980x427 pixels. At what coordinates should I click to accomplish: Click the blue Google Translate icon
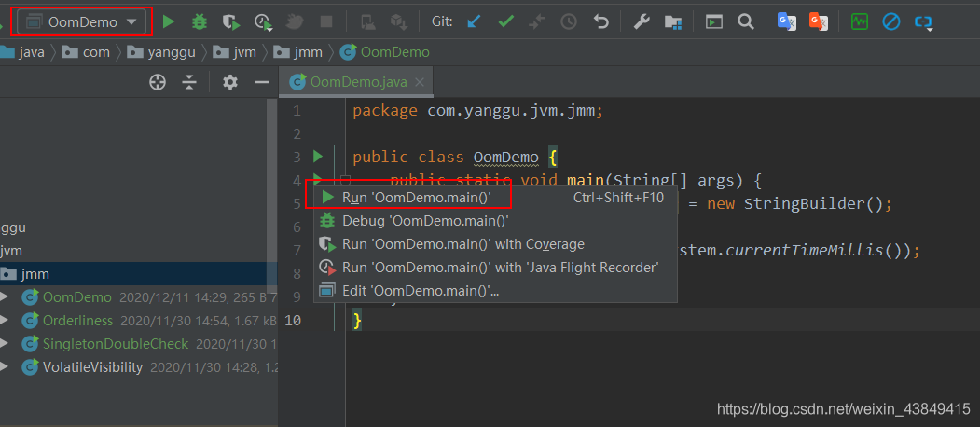pyautogui.click(x=786, y=21)
